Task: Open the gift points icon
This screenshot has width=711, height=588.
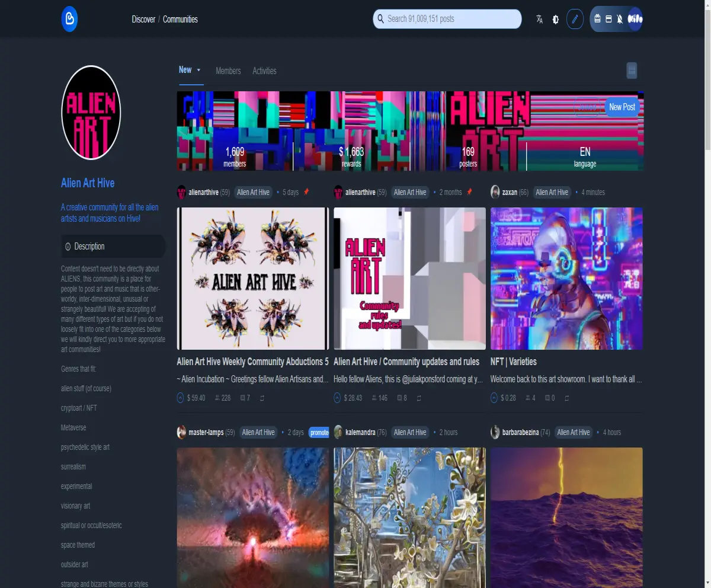Action: click(x=597, y=20)
